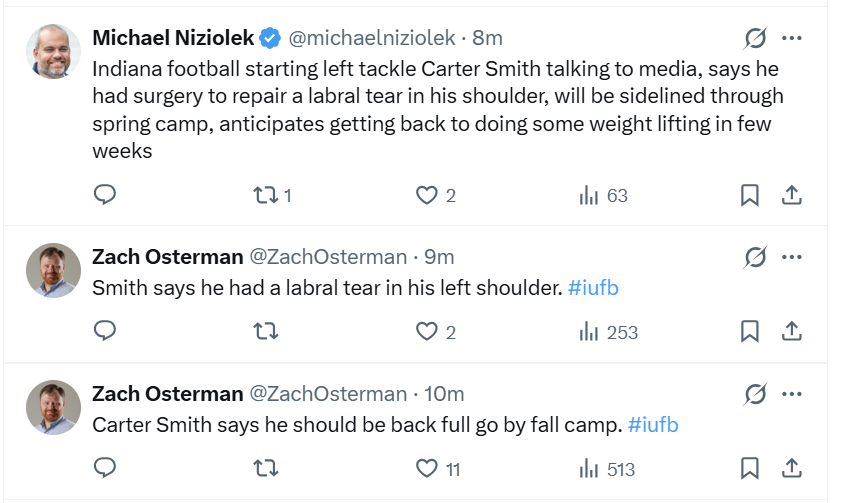Share Michael Niziolek's tweet
Viewport: 854px width, 503px height.
tap(791, 195)
